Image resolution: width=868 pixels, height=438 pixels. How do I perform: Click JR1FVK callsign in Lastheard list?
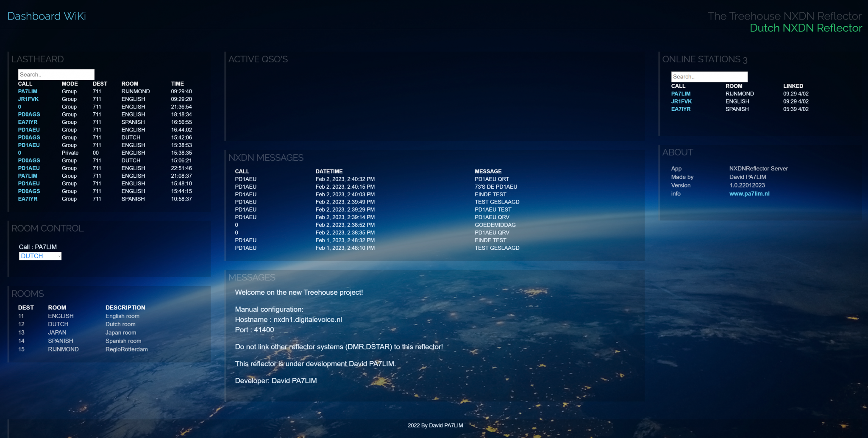(28, 99)
